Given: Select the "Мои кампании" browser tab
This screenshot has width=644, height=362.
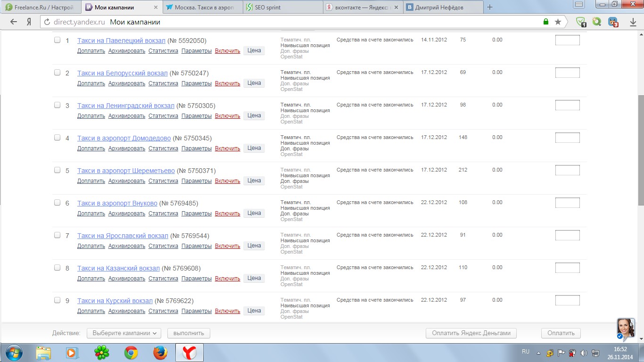Looking at the screenshot, I should [122, 8].
